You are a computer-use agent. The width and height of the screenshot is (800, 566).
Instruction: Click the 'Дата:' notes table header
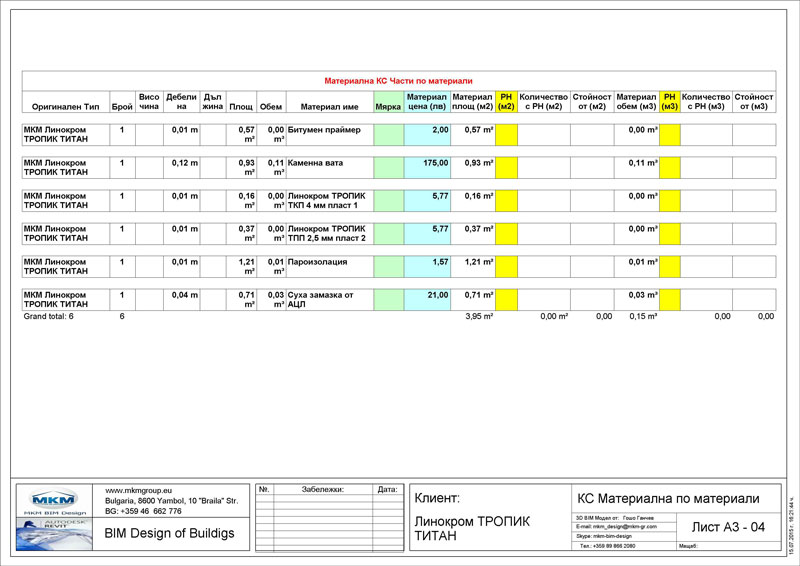tap(387, 489)
